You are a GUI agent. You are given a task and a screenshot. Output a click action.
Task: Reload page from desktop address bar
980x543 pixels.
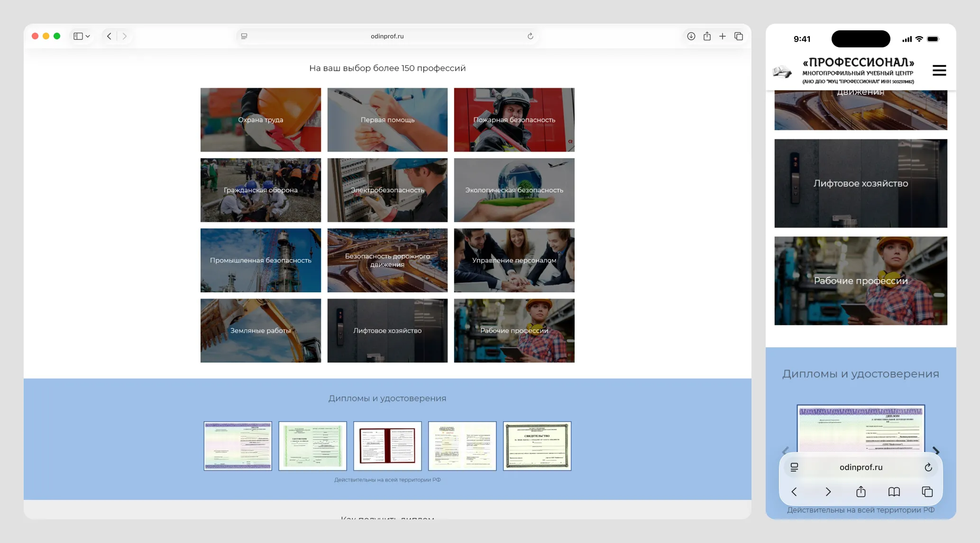pyautogui.click(x=531, y=36)
